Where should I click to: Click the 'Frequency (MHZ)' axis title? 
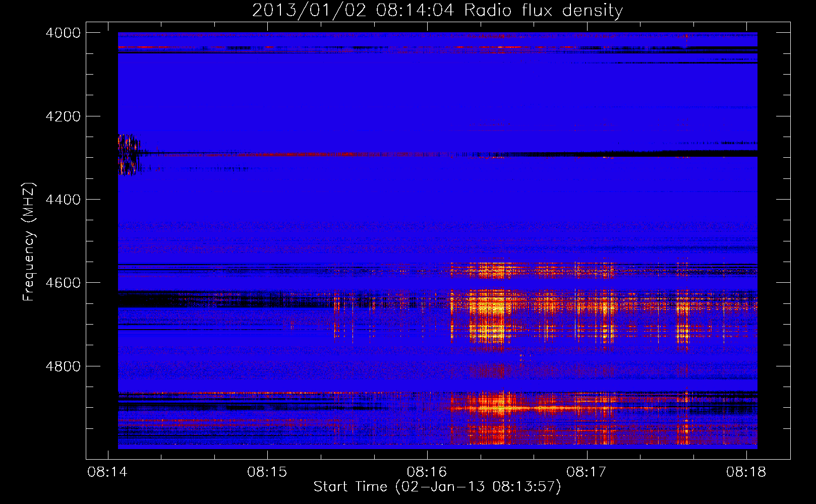click(x=29, y=242)
